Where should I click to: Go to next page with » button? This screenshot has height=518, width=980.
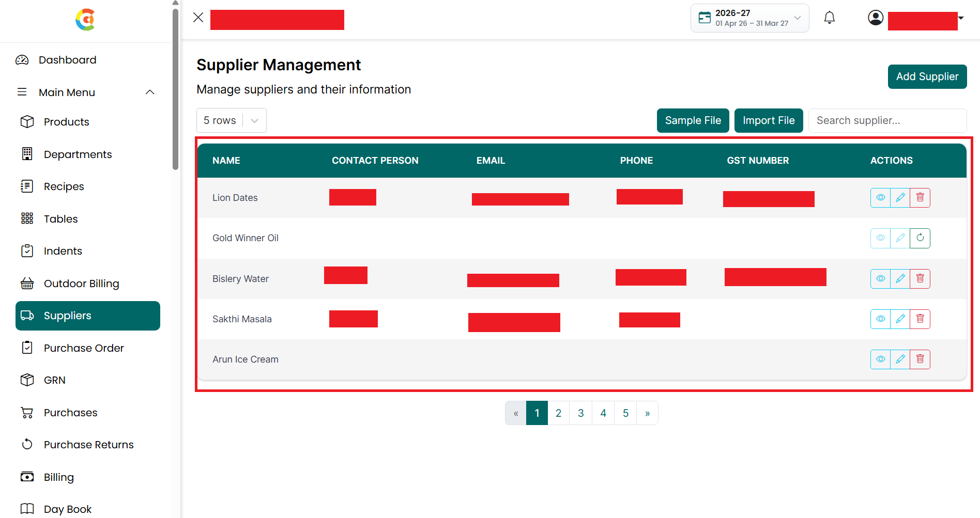[x=647, y=413]
